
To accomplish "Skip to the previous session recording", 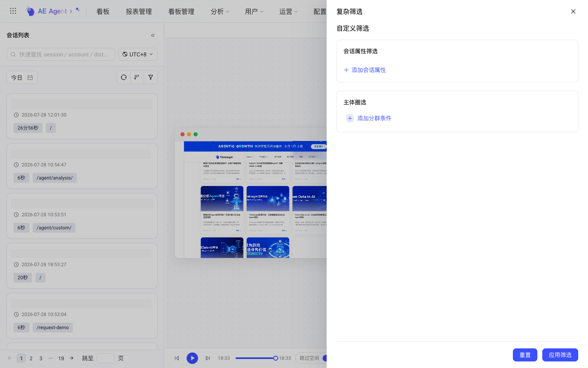I will [x=177, y=358].
